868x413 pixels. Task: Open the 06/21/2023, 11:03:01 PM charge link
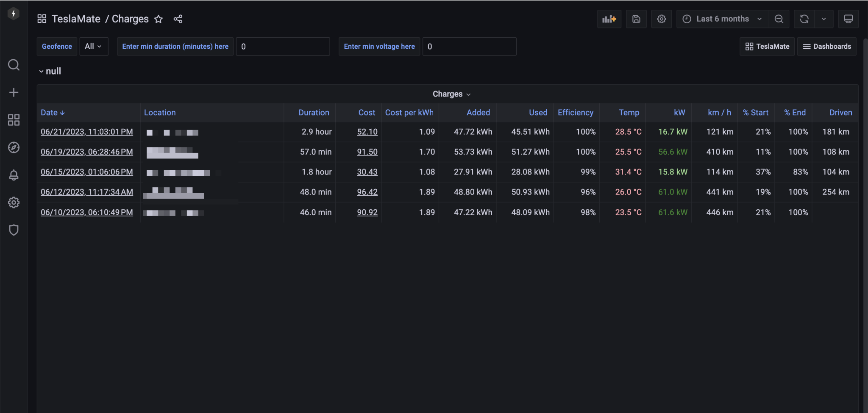(86, 132)
